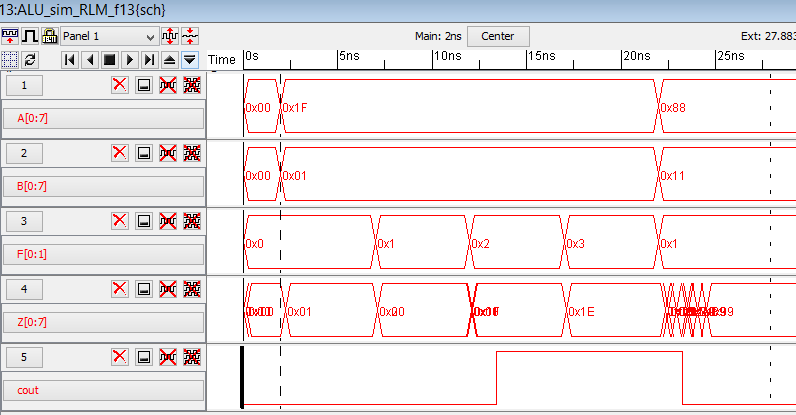Close panel 2 with the red X
This screenshot has width=796, height=415.
click(x=120, y=153)
